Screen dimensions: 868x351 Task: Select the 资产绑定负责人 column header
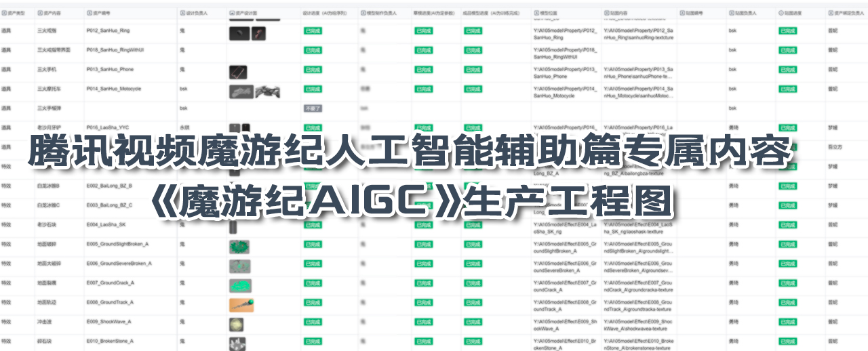coord(846,13)
